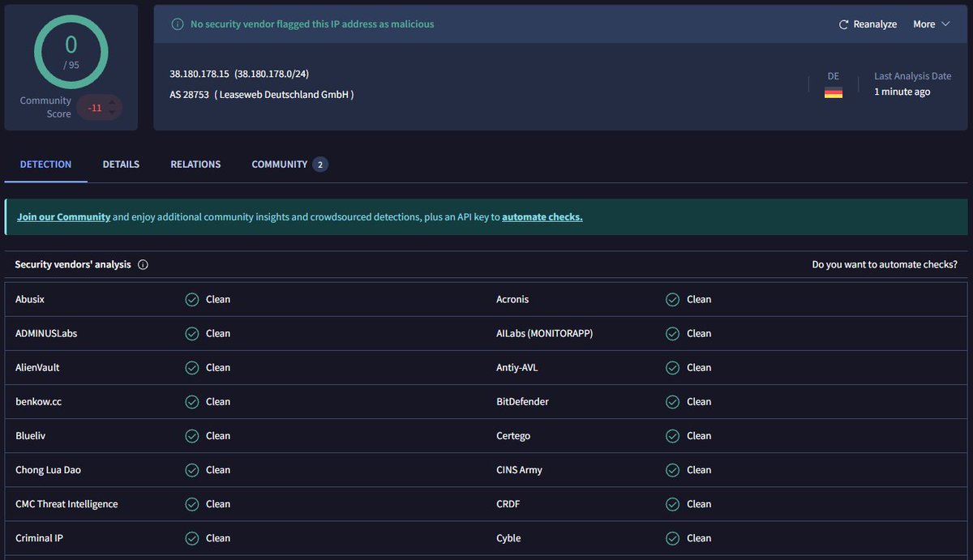This screenshot has height=560, width=973.
Task: Click the benkow.cc vendor name
Action: pos(38,402)
